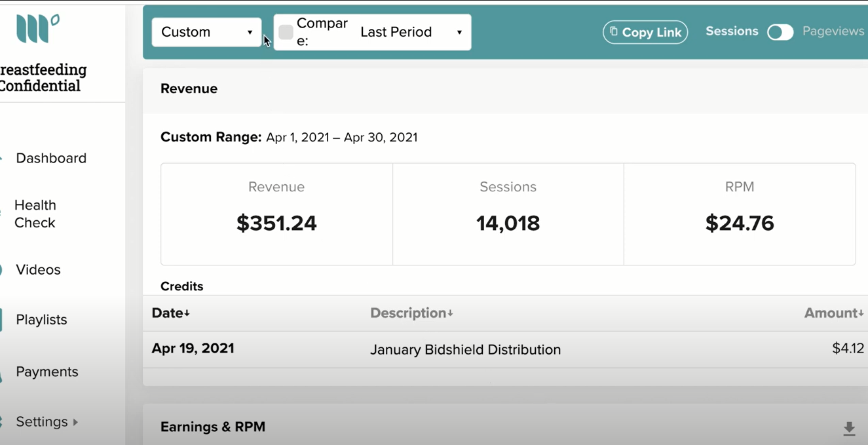This screenshot has width=868, height=445.
Task: Sort credits by Description column
Action: coord(411,313)
